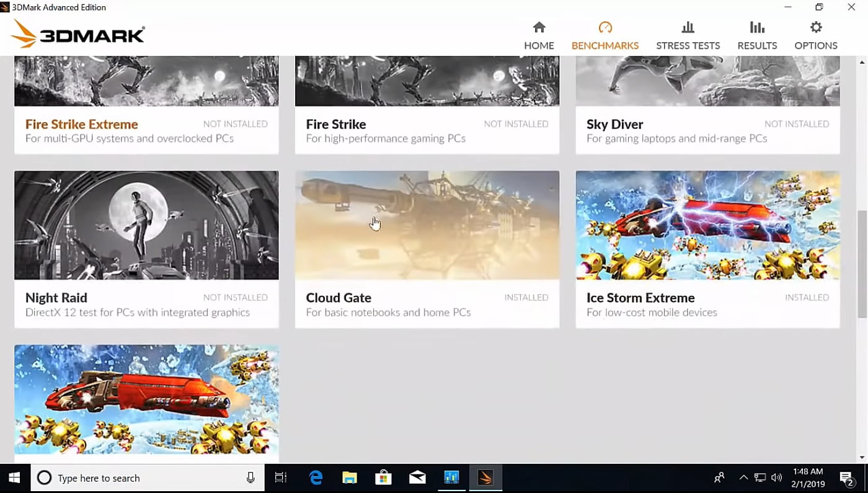868x493 pixels.
Task: Open Microsoft Store from the taskbar
Action: 383,477
